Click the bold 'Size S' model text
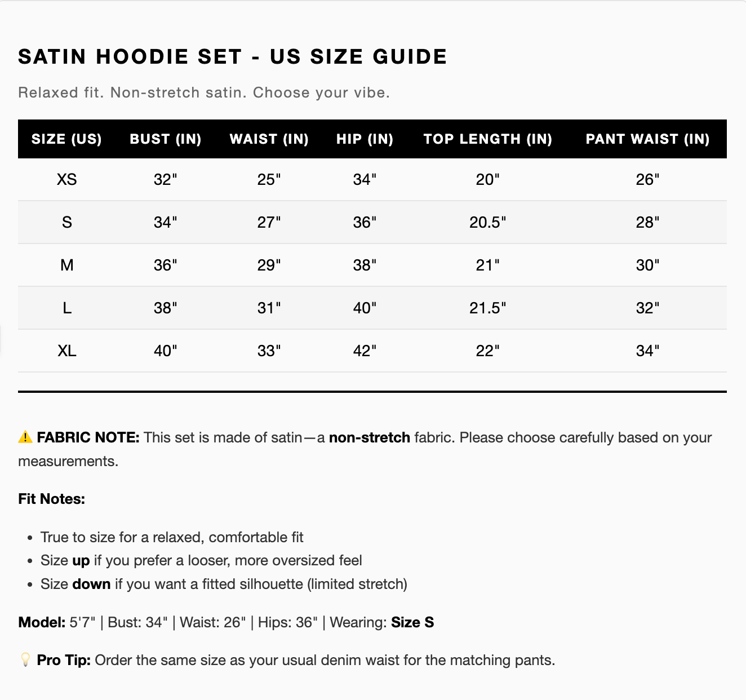This screenshot has height=700, width=746. pos(412,622)
